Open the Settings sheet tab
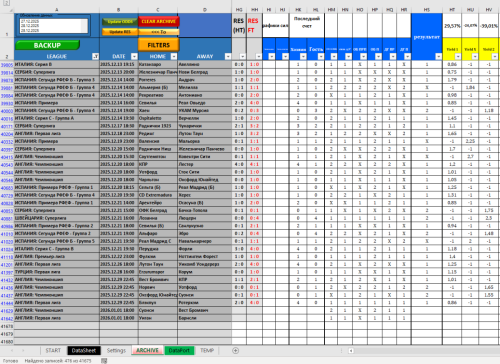The image size is (500, 364). (116, 350)
